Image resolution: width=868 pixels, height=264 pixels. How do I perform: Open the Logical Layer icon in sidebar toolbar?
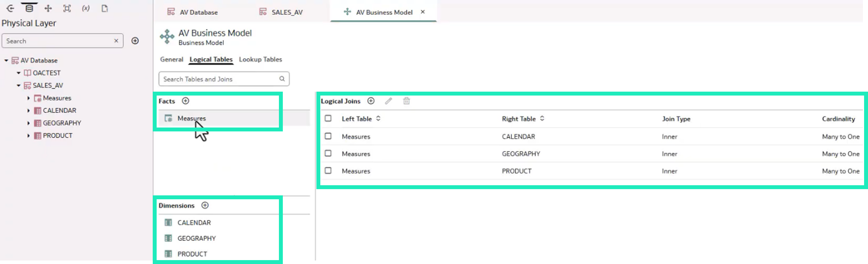click(48, 8)
